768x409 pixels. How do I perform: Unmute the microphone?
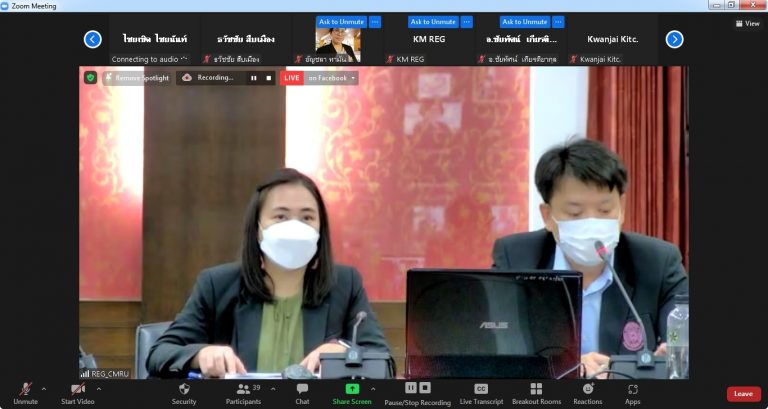coord(25,392)
